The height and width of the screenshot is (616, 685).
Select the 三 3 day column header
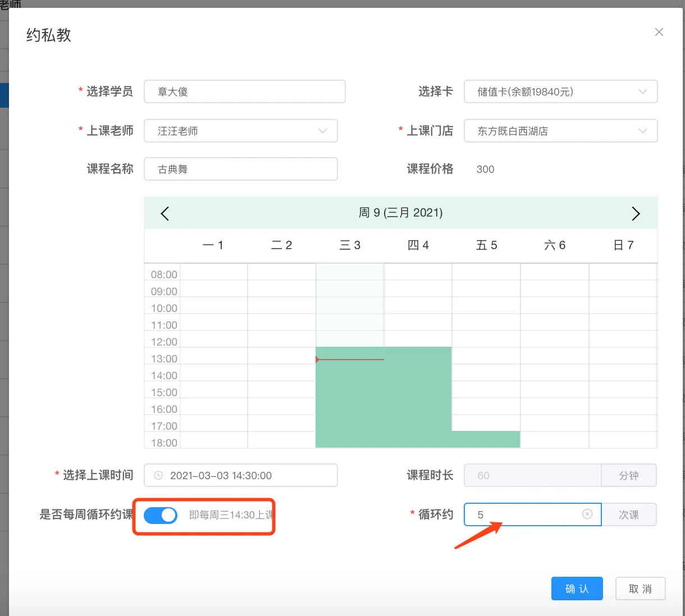pos(350,245)
